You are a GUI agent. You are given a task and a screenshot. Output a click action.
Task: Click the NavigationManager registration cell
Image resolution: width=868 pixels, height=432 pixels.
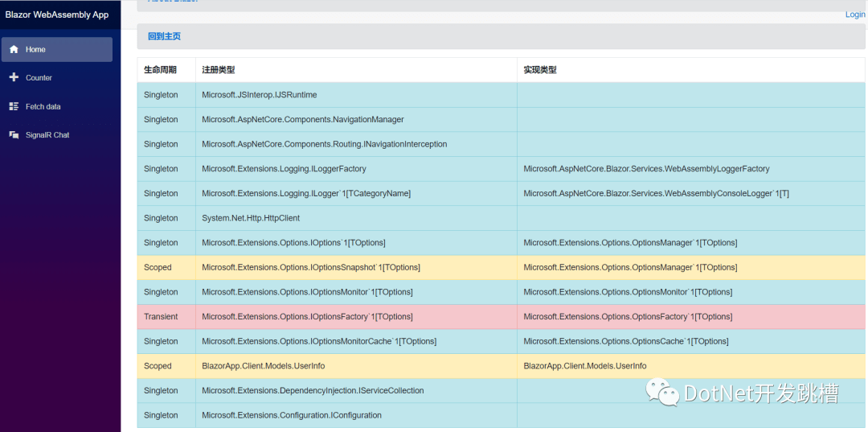[x=303, y=120]
